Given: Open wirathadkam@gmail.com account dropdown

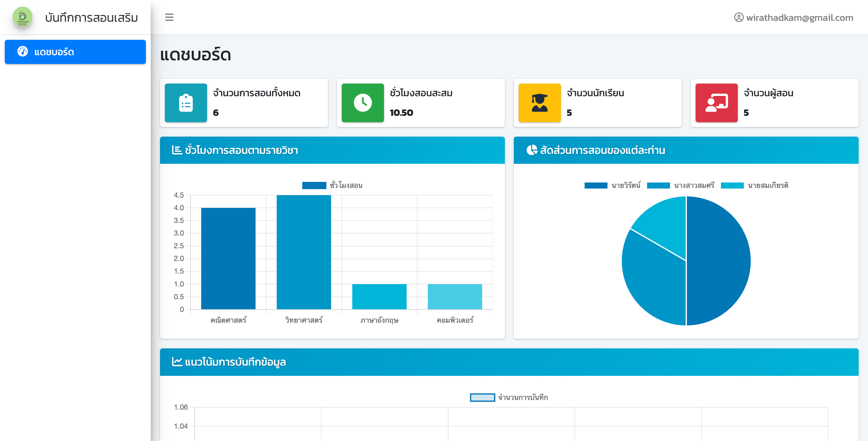Looking at the screenshot, I should [x=799, y=17].
